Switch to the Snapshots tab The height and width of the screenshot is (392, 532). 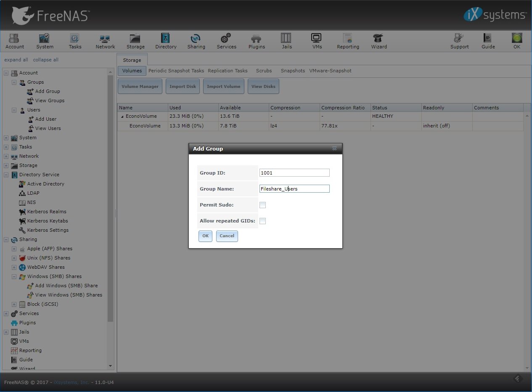coord(293,71)
